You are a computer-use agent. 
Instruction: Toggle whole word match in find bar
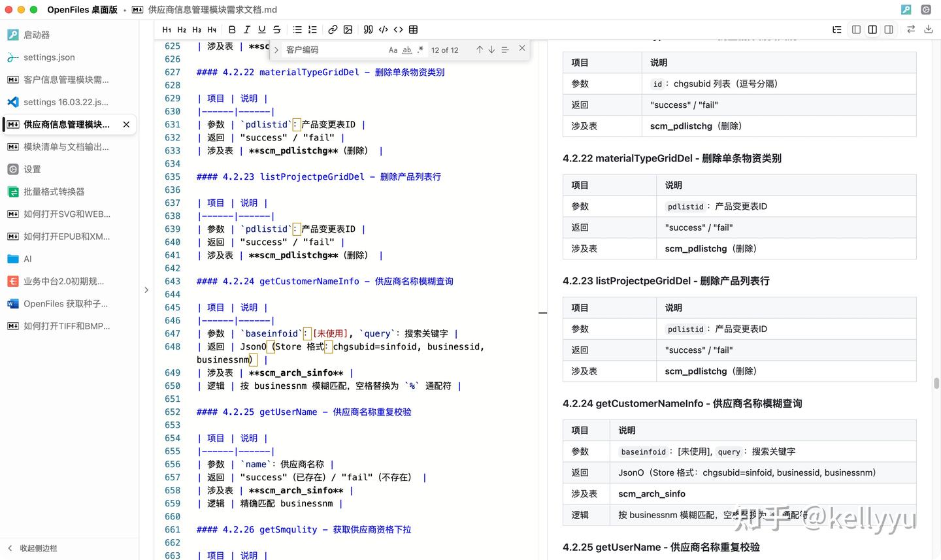pyautogui.click(x=406, y=50)
